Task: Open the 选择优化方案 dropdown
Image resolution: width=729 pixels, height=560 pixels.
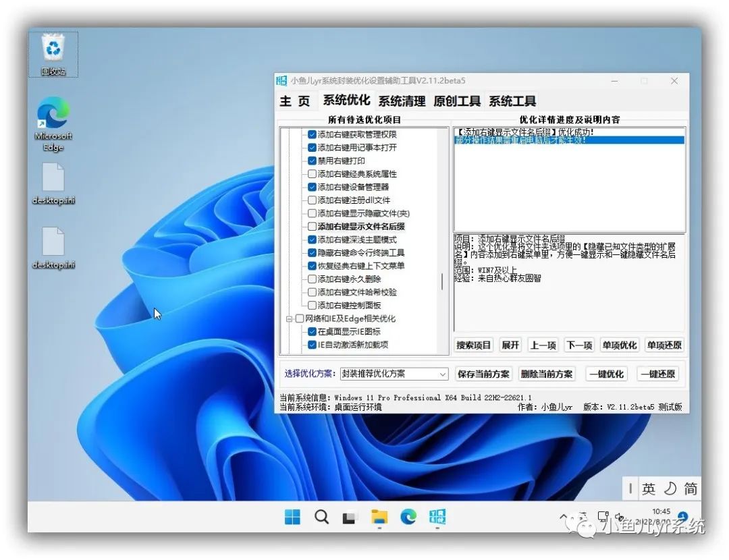Action: [x=394, y=374]
